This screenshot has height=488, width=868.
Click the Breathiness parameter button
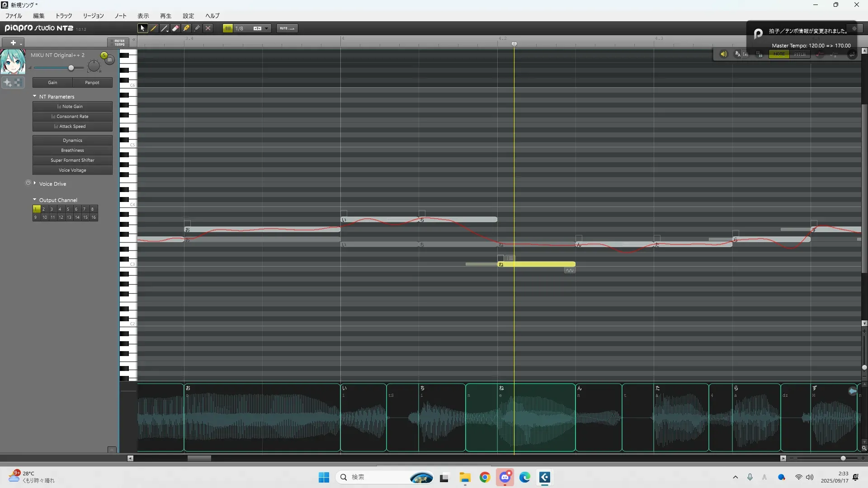tap(72, 150)
